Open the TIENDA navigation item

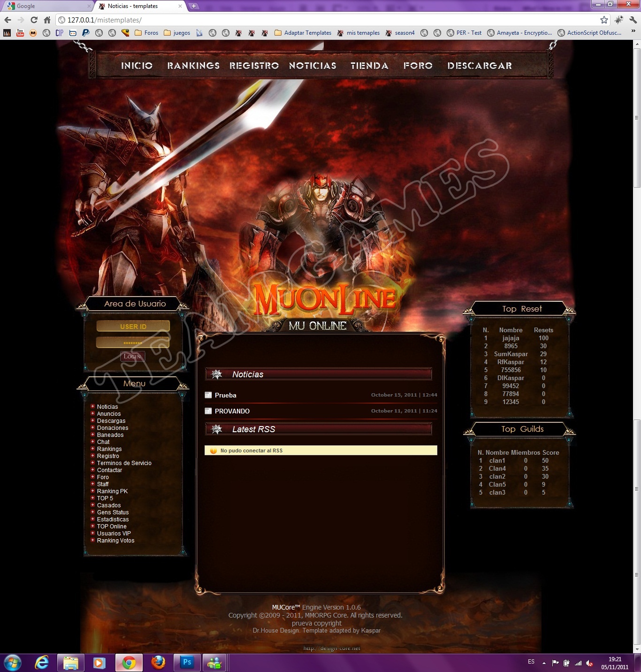pos(369,66)
